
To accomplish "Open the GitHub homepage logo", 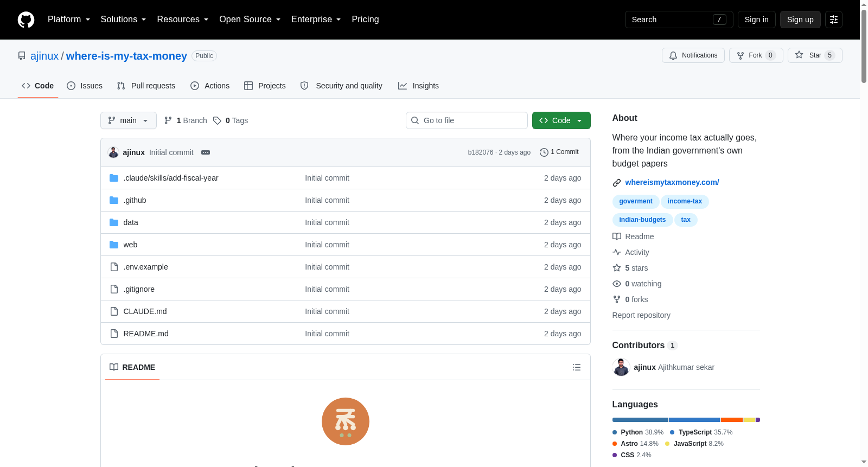I will pos(26,20).
